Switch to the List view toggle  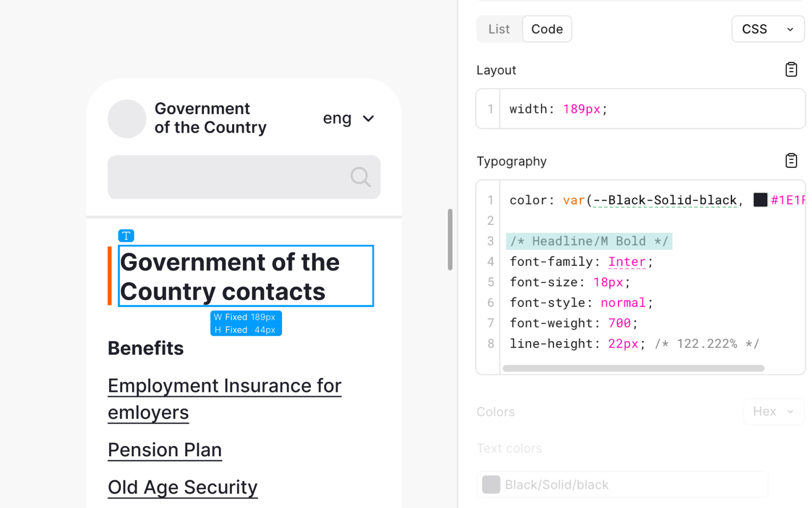coord(499,29)
